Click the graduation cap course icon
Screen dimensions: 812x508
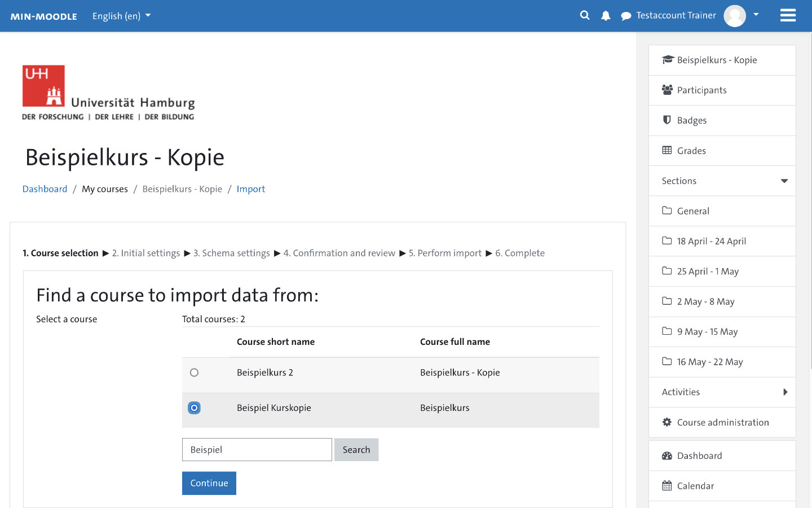668,60
